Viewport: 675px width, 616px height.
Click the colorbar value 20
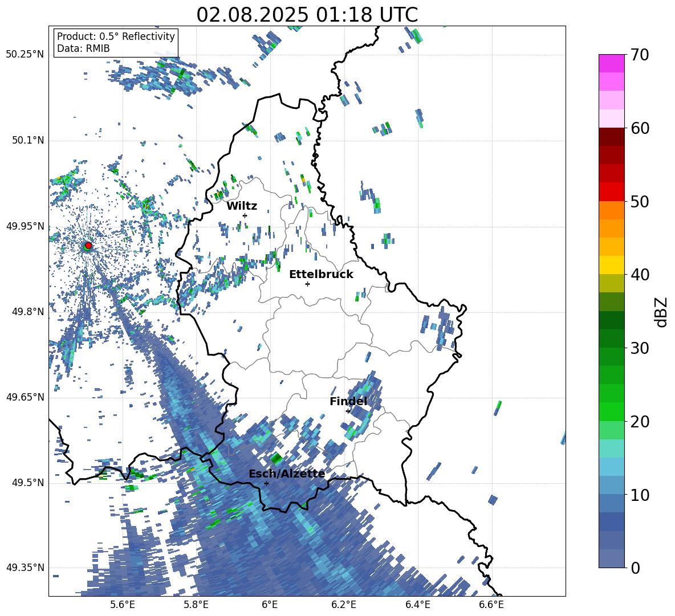[x=640, y=422]
